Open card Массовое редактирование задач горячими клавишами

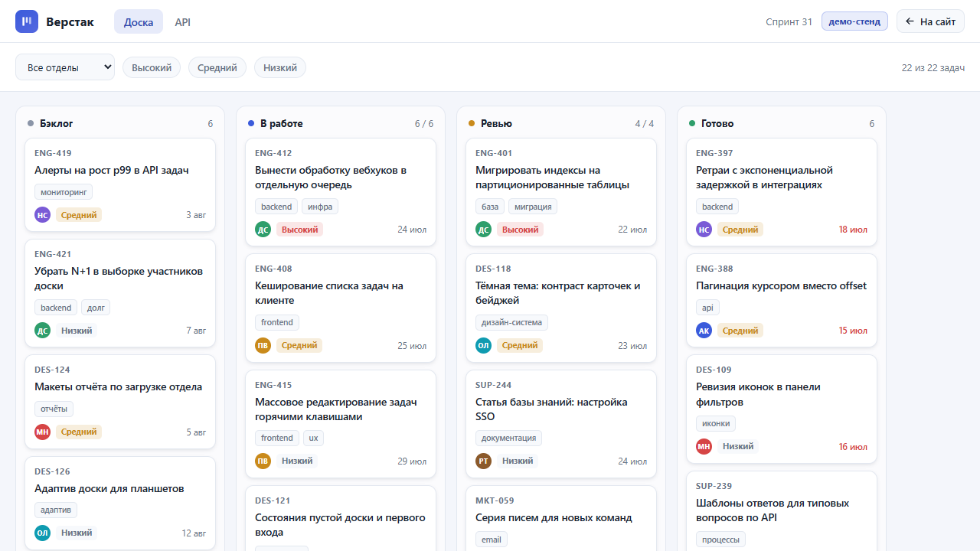[x=341, y=424]
